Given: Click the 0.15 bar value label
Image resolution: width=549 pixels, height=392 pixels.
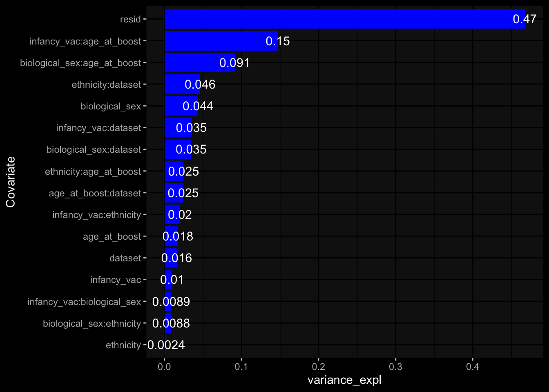Looking at the screenshot, I should click(278, 41).
